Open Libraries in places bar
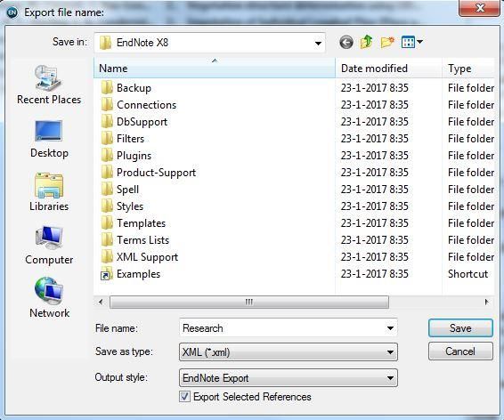This screenshot has height=420, width=504. (49, 192)
